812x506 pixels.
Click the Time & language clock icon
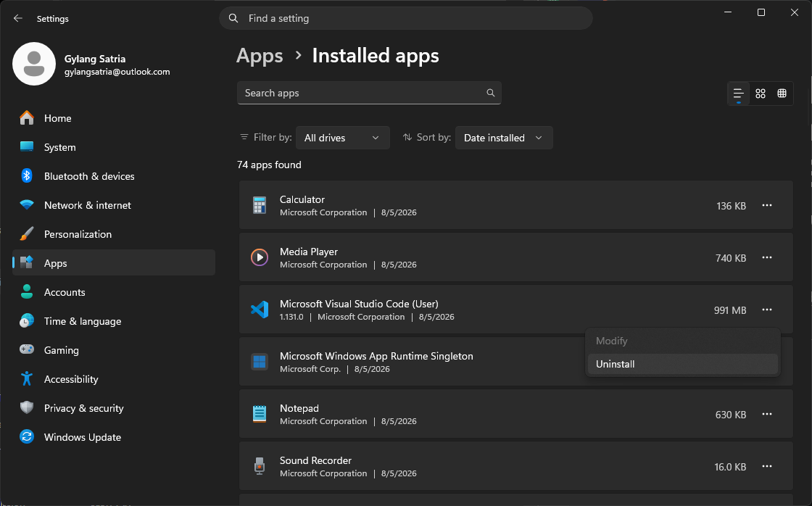tap(26, 321)
